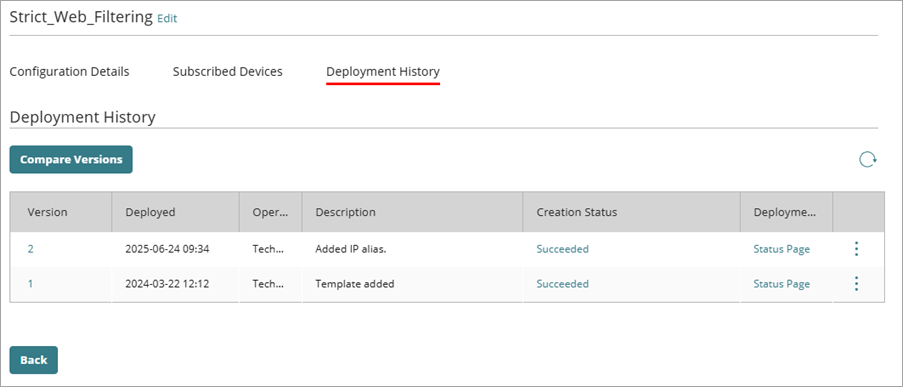Open actions menu for version 1 row
The image size is (903, 387).
click(x=856, y=283)
